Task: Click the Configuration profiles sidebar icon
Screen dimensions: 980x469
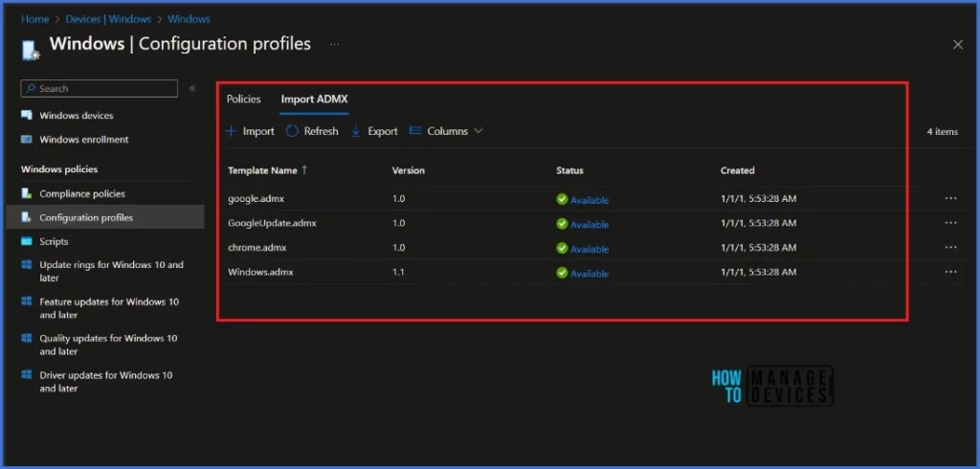Action: [26, 217]
